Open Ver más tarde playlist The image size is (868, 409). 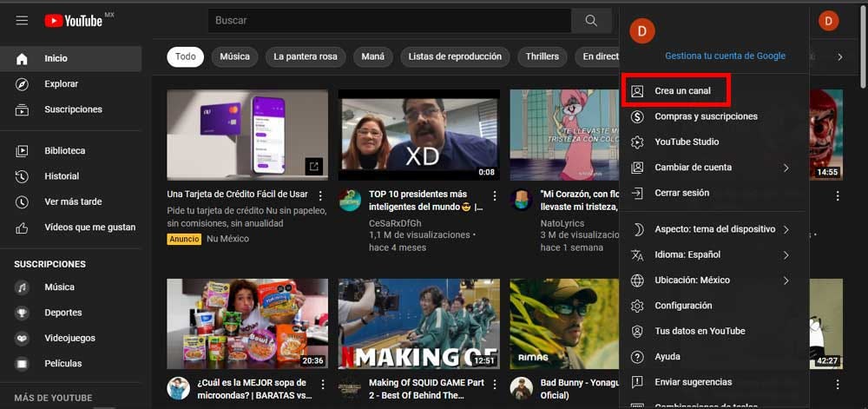[73, 201]
